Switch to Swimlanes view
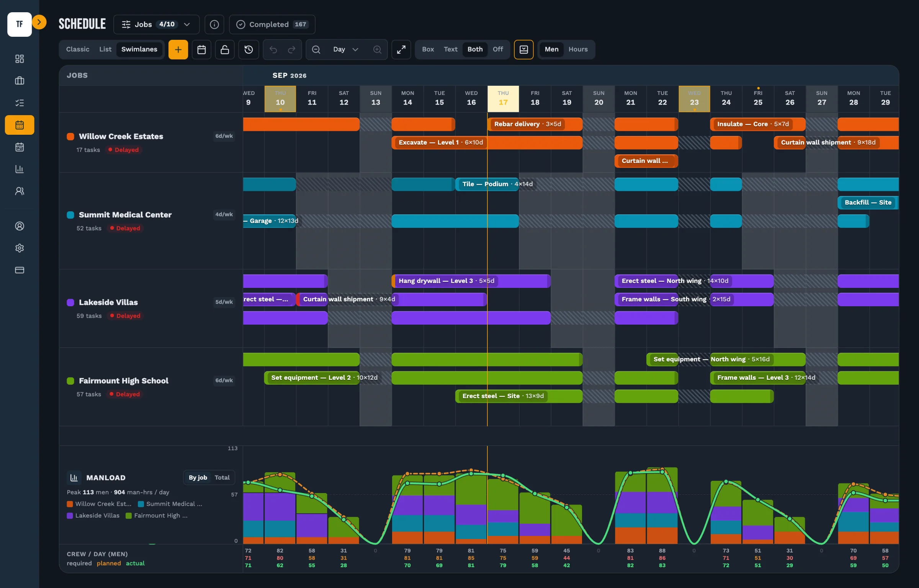 click(139, 49)
